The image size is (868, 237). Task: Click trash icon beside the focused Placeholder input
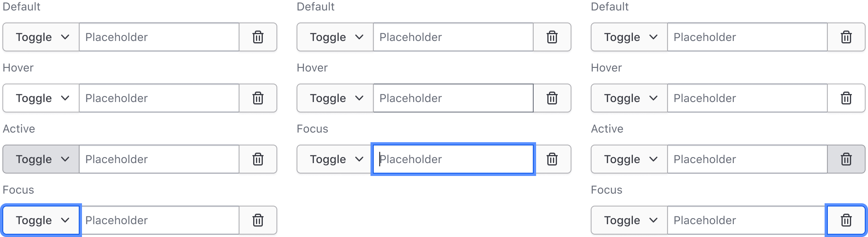552,159
